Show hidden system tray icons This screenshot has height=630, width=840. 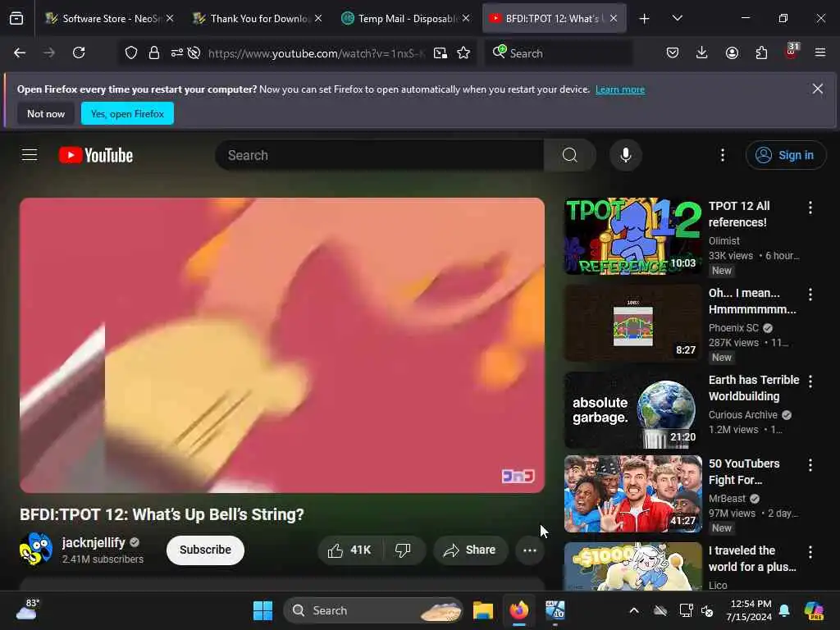click(x=634, y=610)
